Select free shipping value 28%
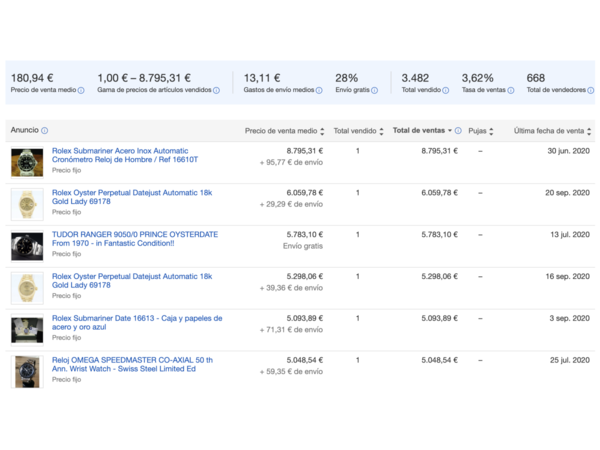 pos(347,78)
